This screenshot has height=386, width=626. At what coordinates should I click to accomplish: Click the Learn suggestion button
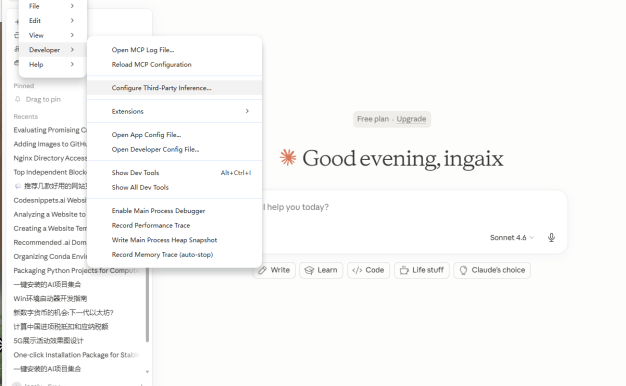321,270
